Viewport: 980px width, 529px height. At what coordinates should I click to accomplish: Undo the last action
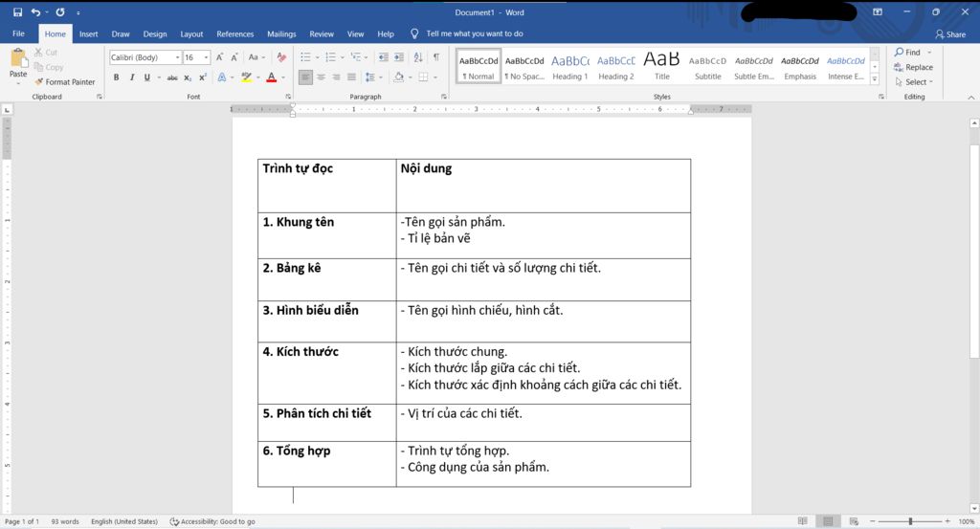tap(35, 11)
